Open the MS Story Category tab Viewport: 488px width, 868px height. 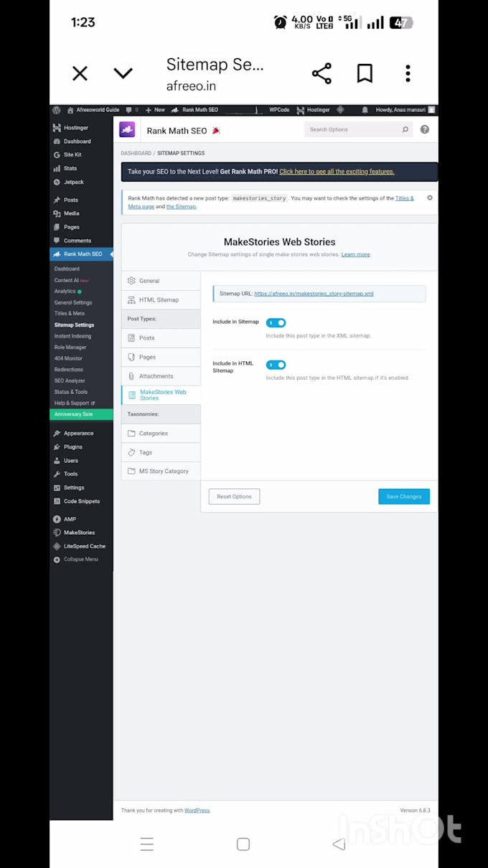coord(161,471)
